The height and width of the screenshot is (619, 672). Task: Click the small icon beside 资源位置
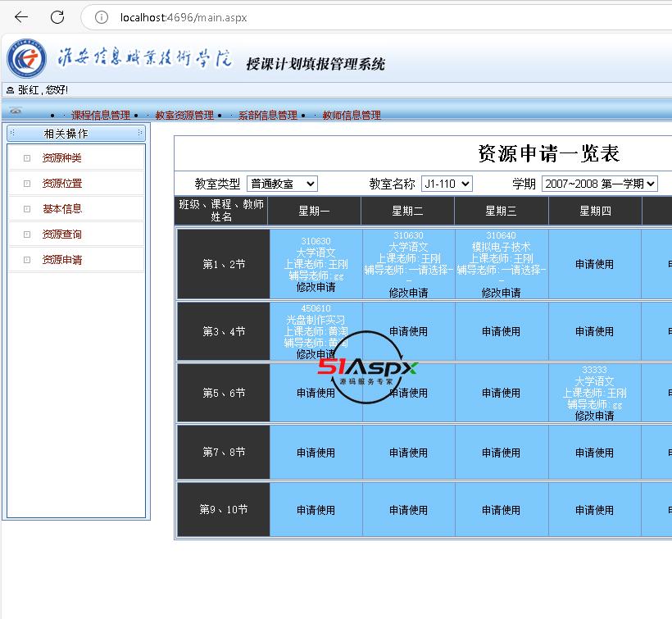[x=27, y=184]
